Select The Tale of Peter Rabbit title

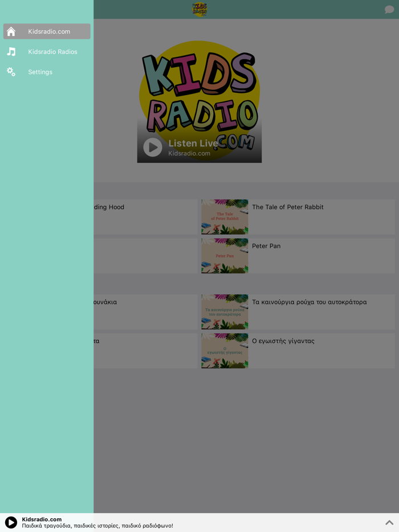point(288,207)
